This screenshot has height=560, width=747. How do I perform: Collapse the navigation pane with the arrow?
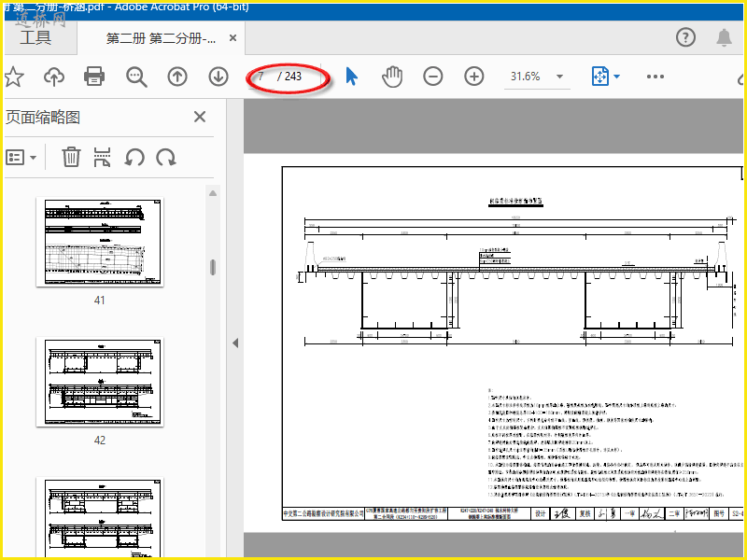click(235, 343)
